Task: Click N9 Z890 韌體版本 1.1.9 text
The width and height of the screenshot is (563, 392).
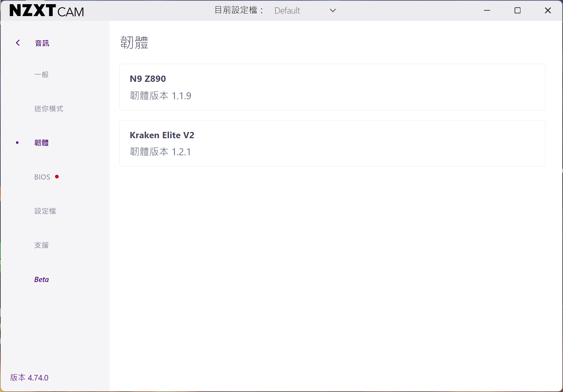Action: 161,96
